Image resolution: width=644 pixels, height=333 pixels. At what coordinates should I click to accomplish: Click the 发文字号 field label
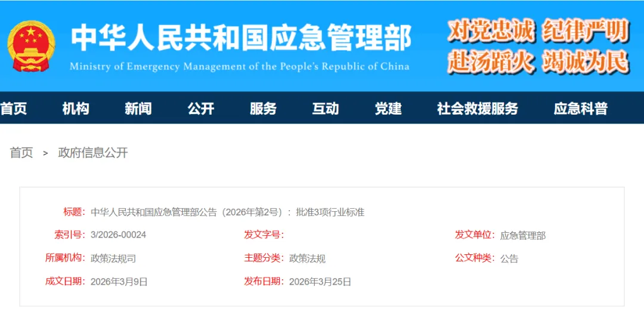click(264, 235)
